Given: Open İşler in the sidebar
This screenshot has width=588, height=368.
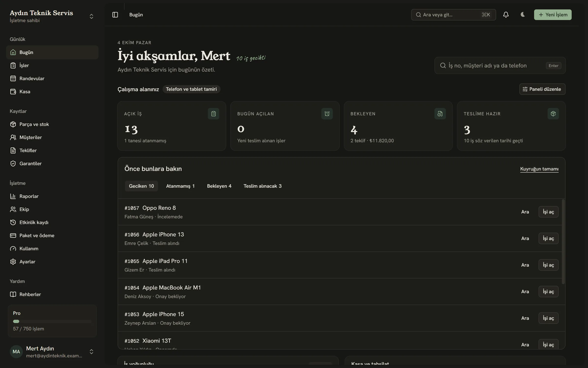Looking at the screenshot, I should [52, 65].
